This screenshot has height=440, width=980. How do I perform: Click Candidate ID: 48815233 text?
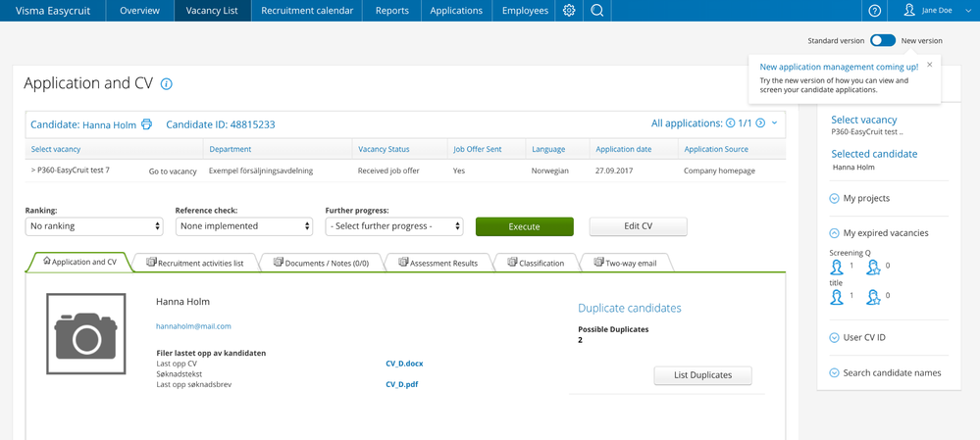click(x=221, y=124)
